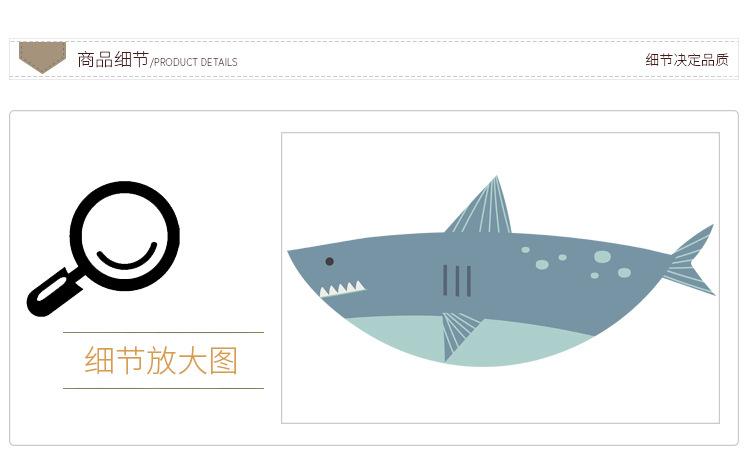Click the shark illustration thumbnail
This screenshot has height=457, width=750.
coord(500,278)
